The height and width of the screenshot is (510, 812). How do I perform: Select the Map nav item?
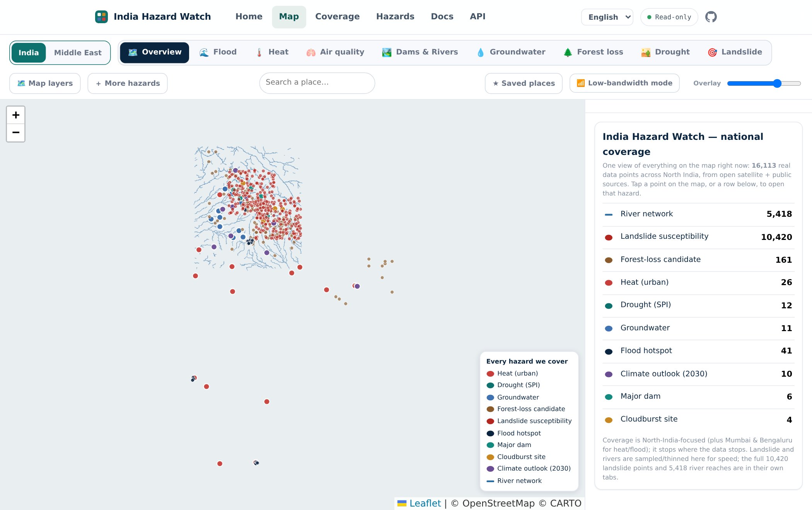289,17
